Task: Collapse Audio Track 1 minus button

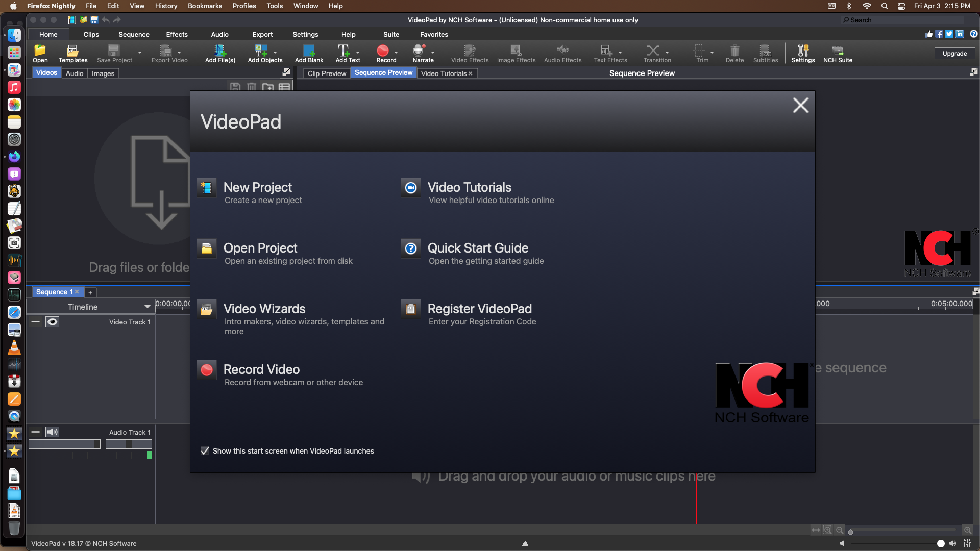Action: click(x=35, y=432)
